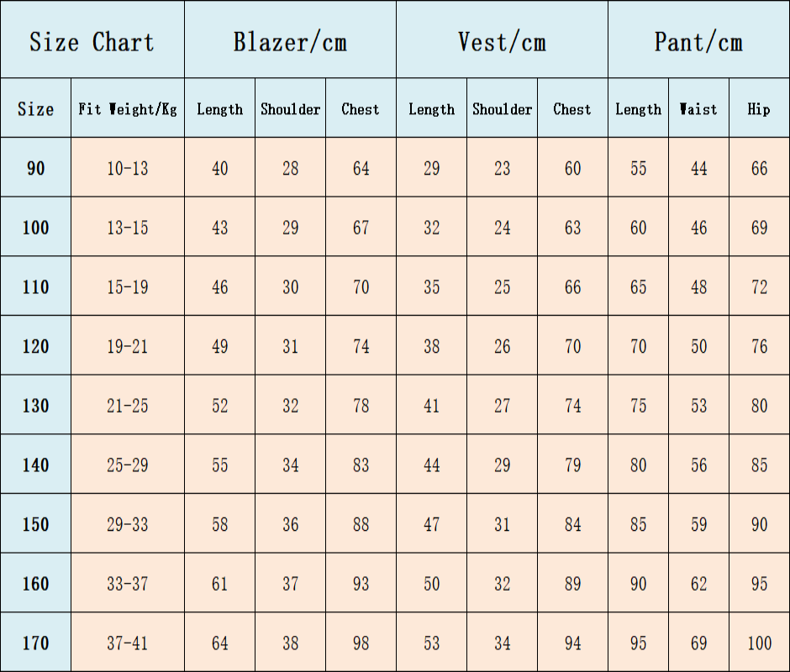
Task: Select the Vest/cm header cell
Action: [x=502, y=39]
